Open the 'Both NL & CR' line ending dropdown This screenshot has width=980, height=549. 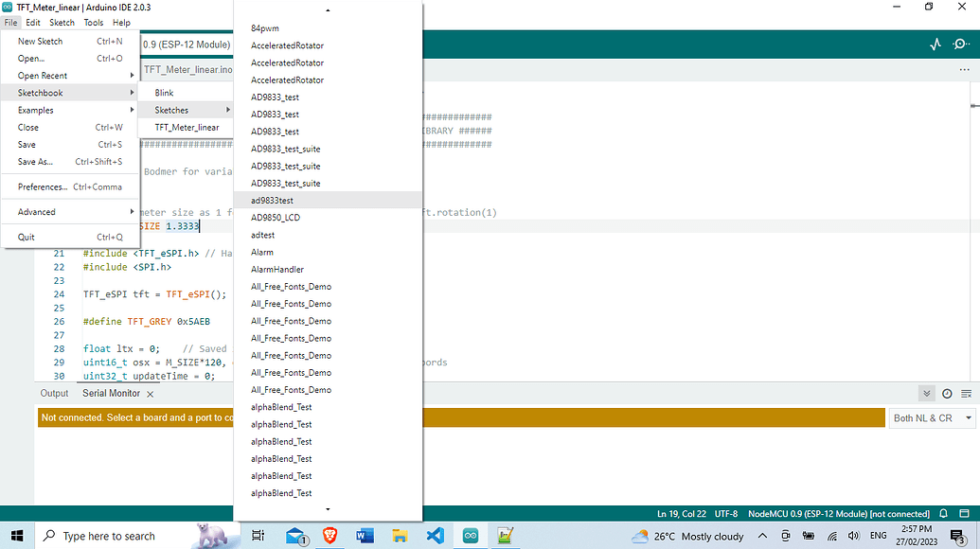tap(931, 417)
